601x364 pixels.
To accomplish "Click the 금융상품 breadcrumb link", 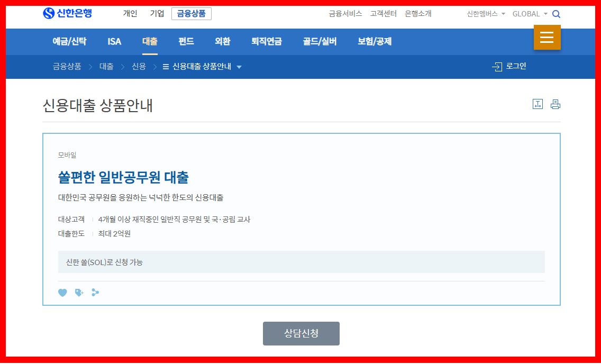I will coord(67,67).
